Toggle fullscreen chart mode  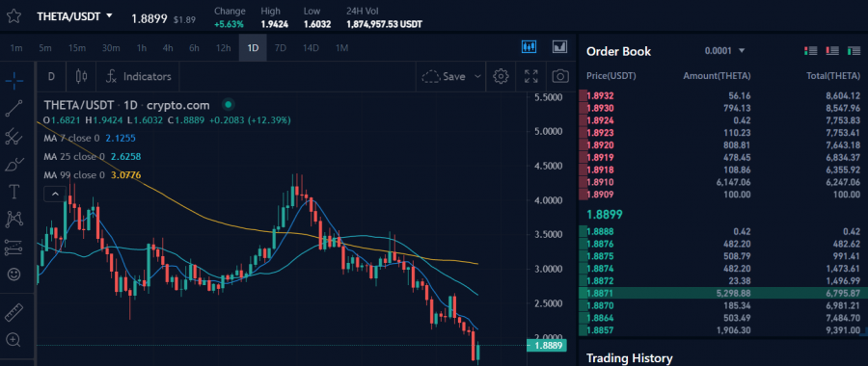[x=530, y=76]
